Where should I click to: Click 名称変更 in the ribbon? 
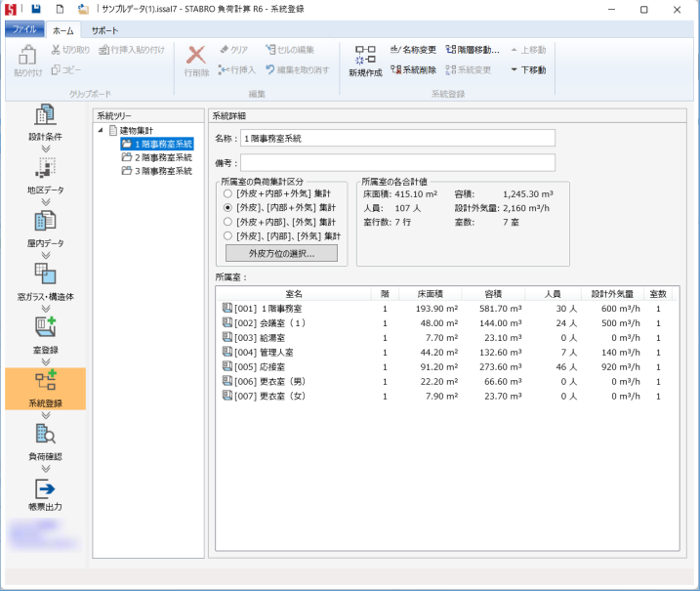click(x=414, y=49)
